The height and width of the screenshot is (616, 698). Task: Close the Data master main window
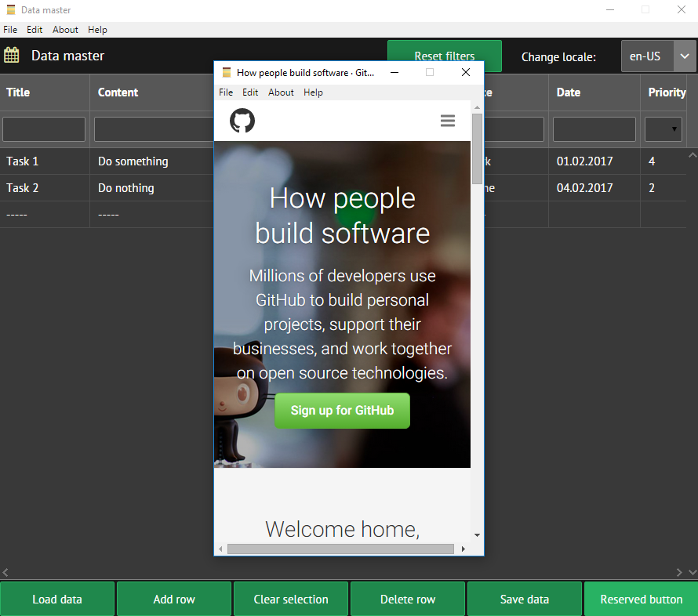(681, 9)
